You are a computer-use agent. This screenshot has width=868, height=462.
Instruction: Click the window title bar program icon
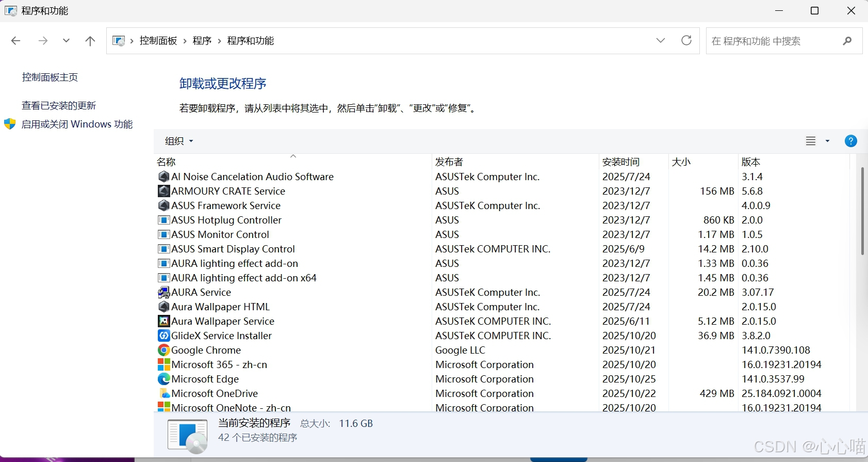(10, 10)
